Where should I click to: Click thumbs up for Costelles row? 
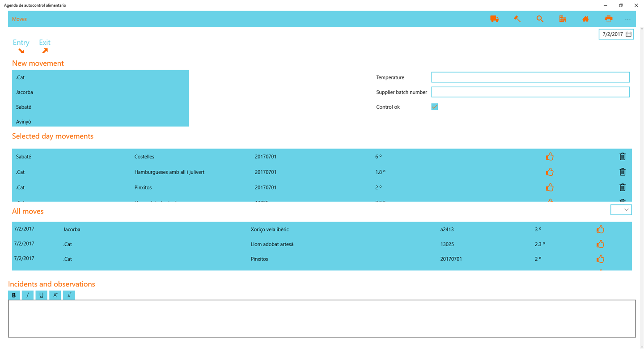click(x=550, y=157)
